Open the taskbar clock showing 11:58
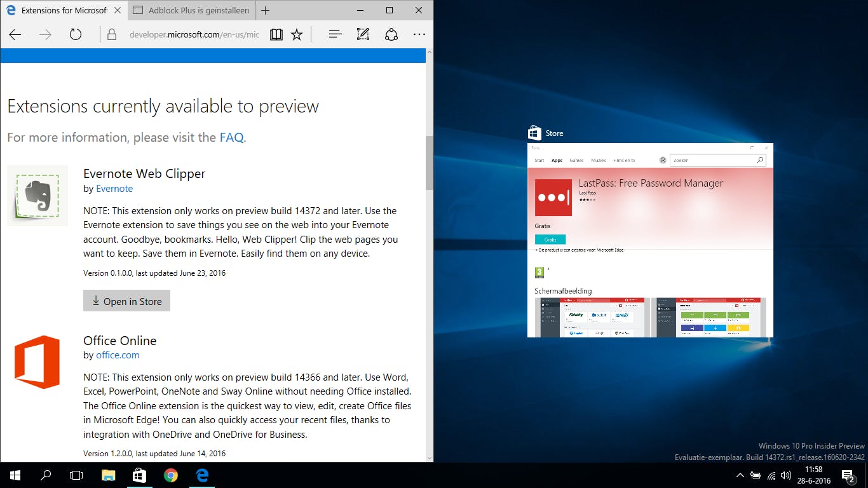The image size is (868, 488). tap(813, 475)
